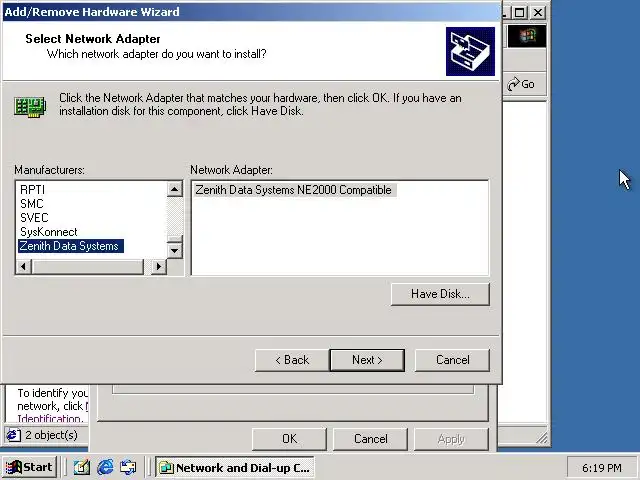
Task: Click the Manufacturers list scroll-right arrow
Action: click(x=159, y=267)
